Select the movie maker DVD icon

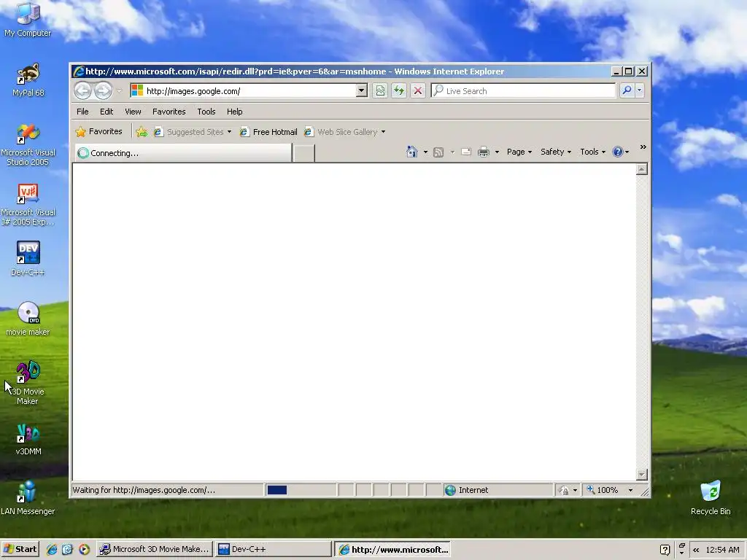(28, 318)
